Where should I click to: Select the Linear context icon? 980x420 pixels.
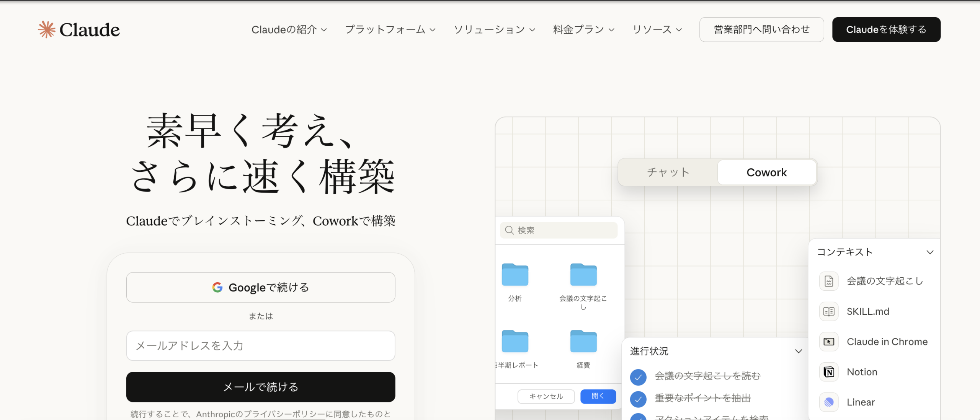pos(828,402)
